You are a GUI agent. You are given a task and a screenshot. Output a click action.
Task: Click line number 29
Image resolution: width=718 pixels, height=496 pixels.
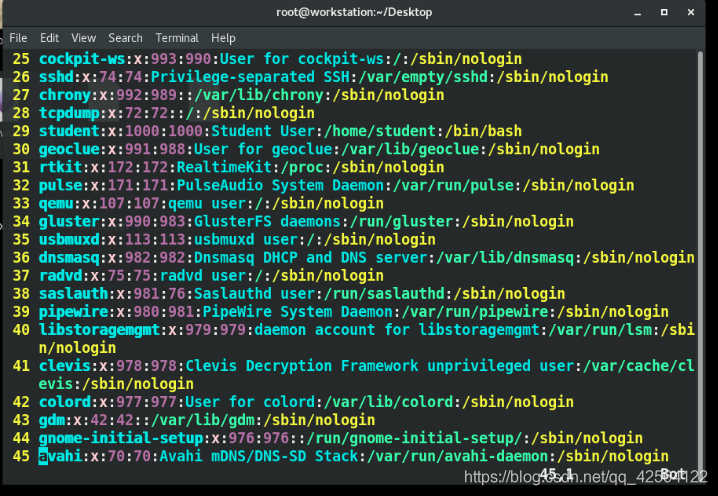(x=21, y=131)
